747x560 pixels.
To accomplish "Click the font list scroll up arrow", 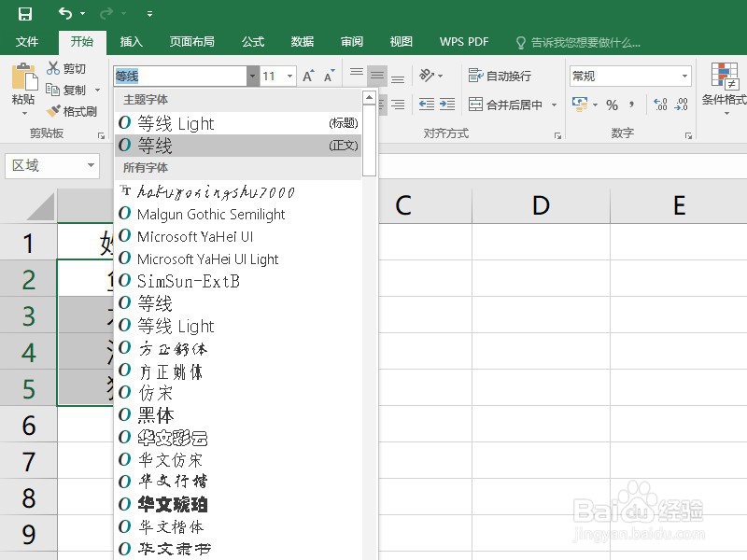I will (369, 98).
